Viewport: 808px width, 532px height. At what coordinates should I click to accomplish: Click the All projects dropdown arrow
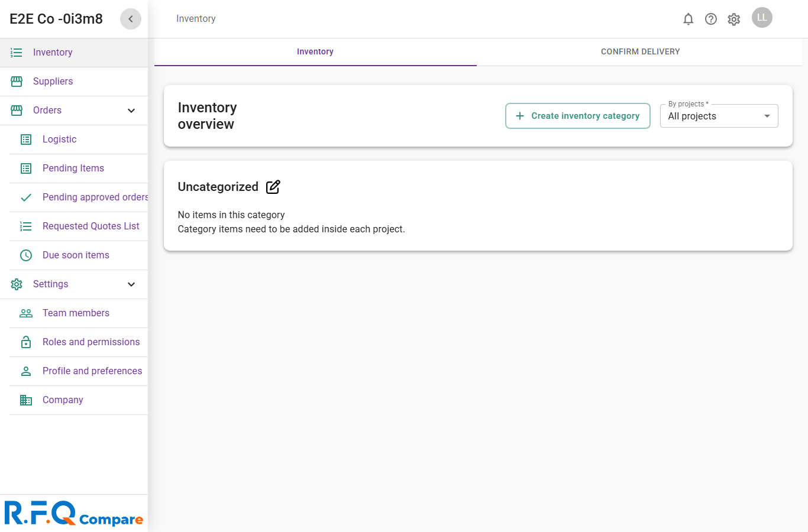pos(767,116)
